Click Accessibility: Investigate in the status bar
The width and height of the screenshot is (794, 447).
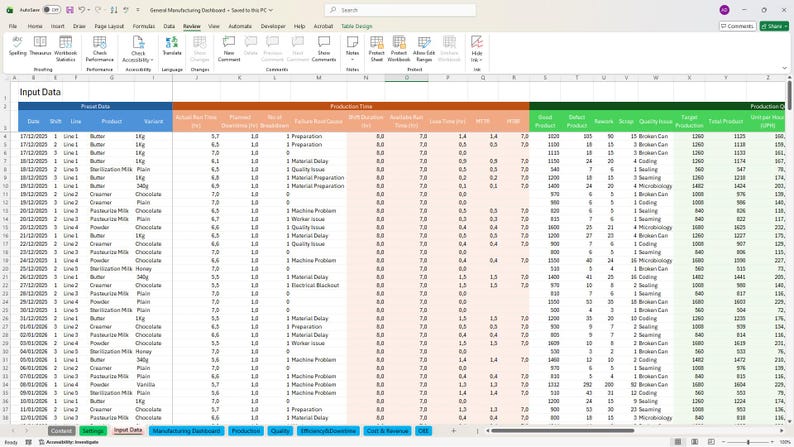[68, 442]
